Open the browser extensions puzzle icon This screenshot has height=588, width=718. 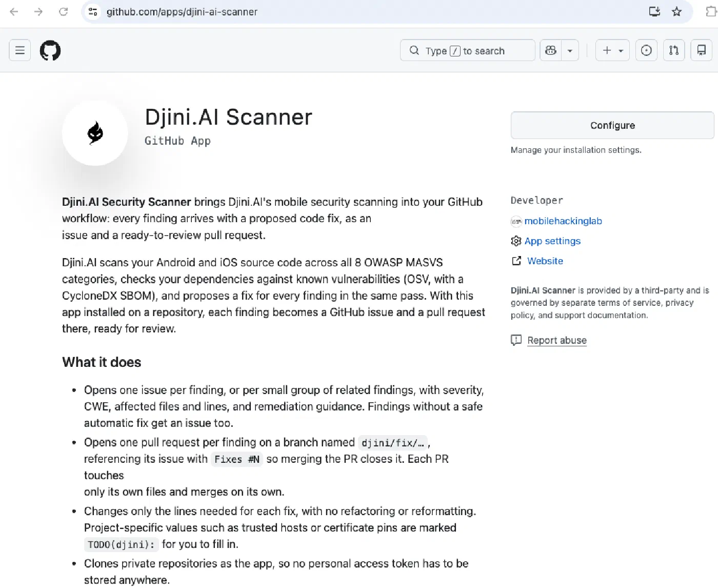pos(711,11)
